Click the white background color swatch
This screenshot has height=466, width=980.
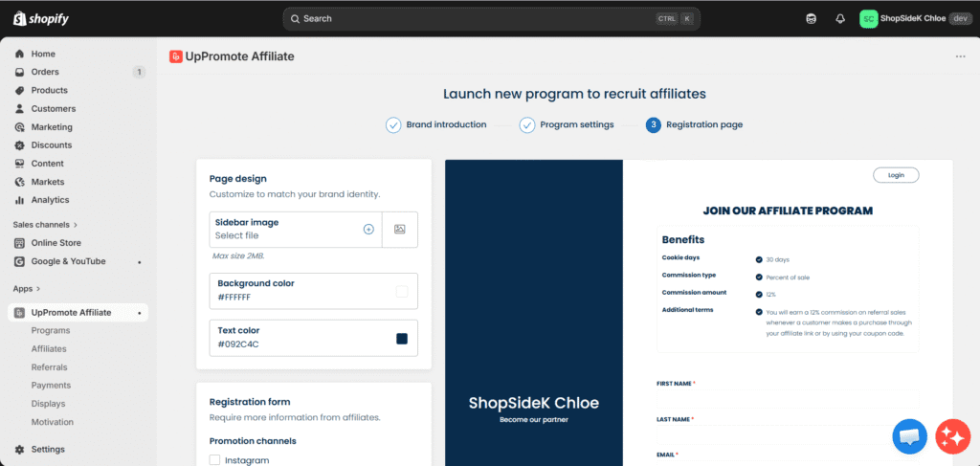click(402, 291)
